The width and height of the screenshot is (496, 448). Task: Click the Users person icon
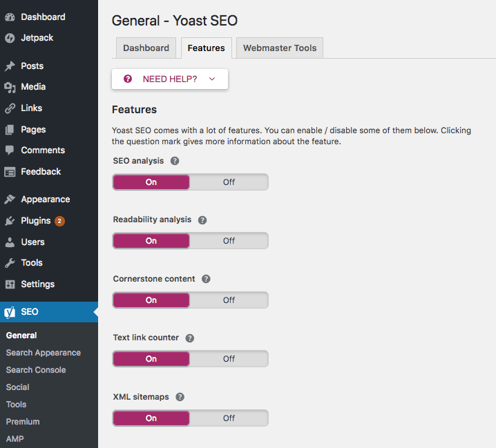tap(10, 242)
